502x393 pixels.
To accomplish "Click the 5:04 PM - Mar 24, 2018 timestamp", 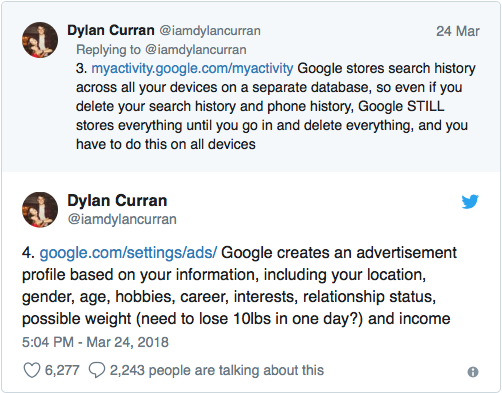I will (95, 342).
